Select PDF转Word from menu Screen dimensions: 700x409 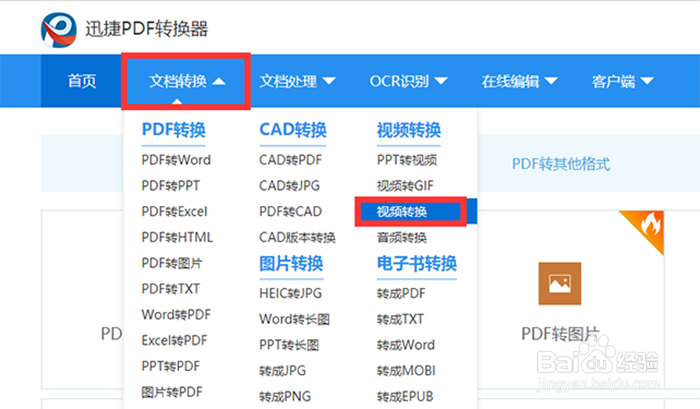click(x=176, y=160)
